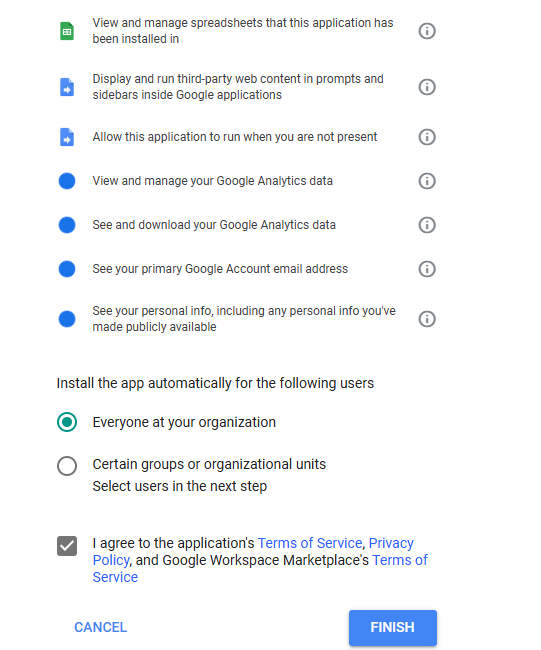Viewport: 541px width, 650px height.
Task: Click info icon for spreadsheets permission
Action: (427, 31)
